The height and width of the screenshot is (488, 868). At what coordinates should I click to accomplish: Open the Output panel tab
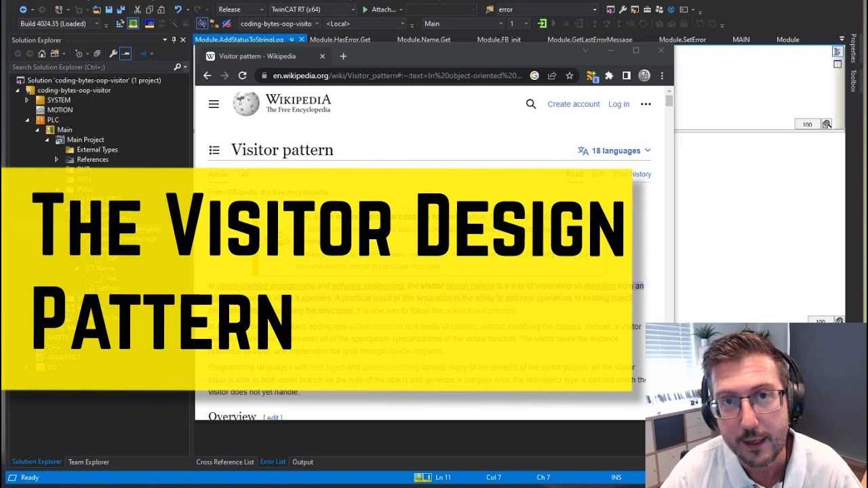302,462
